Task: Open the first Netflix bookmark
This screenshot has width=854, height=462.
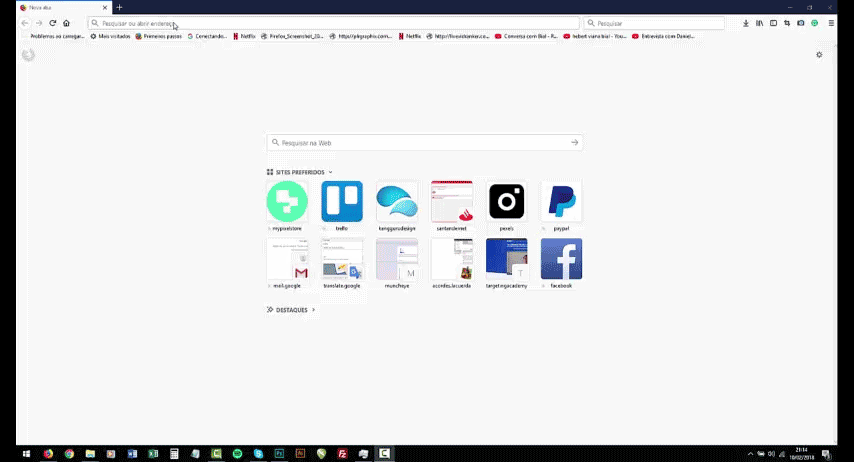Action: point(244,37)
